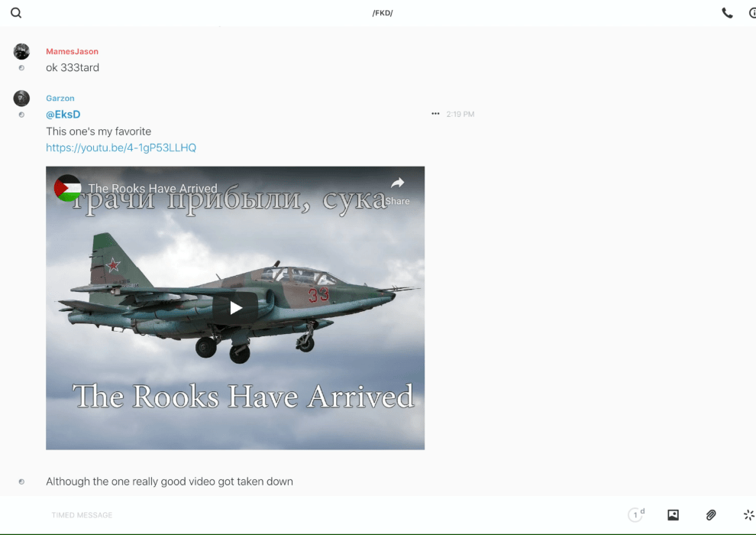Image resolution: width=756 pixels, height=535 pixels.
Task: Open the picture attachment icon
Action: tap(673, 515)
